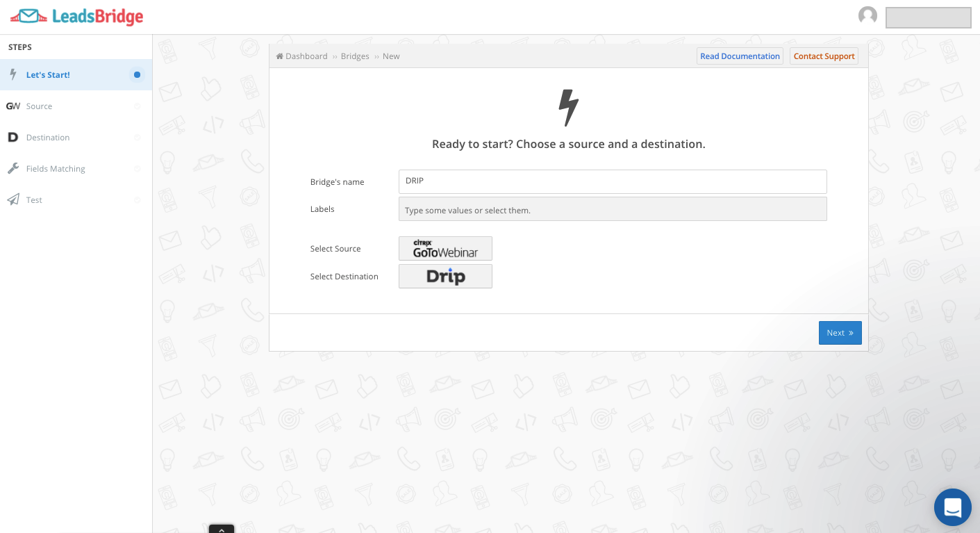Open the Test step
The width and height of the screenshot is (980, 533).
[76, 199]
